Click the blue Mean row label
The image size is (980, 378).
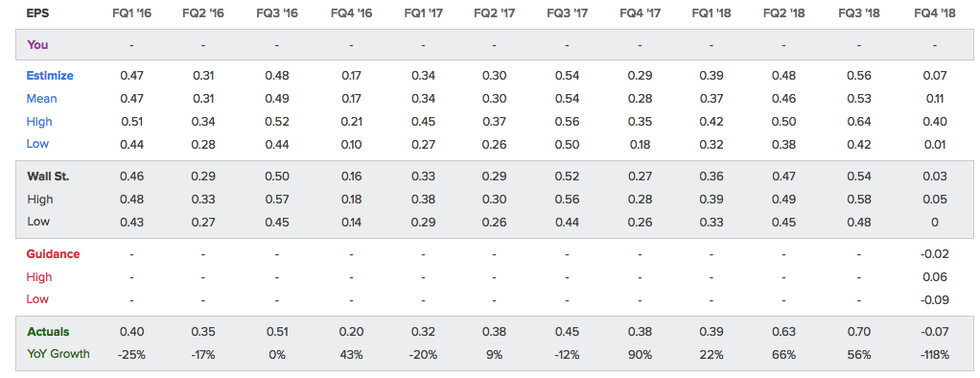coord(41,98)
